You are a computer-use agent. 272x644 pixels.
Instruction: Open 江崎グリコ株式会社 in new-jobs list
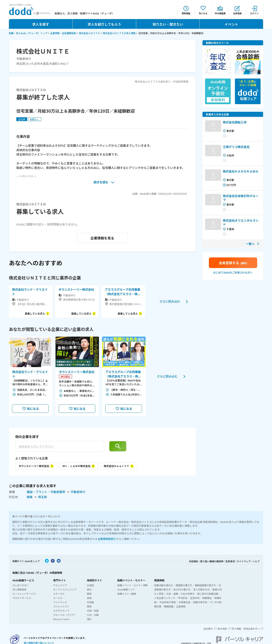[236, 147]
